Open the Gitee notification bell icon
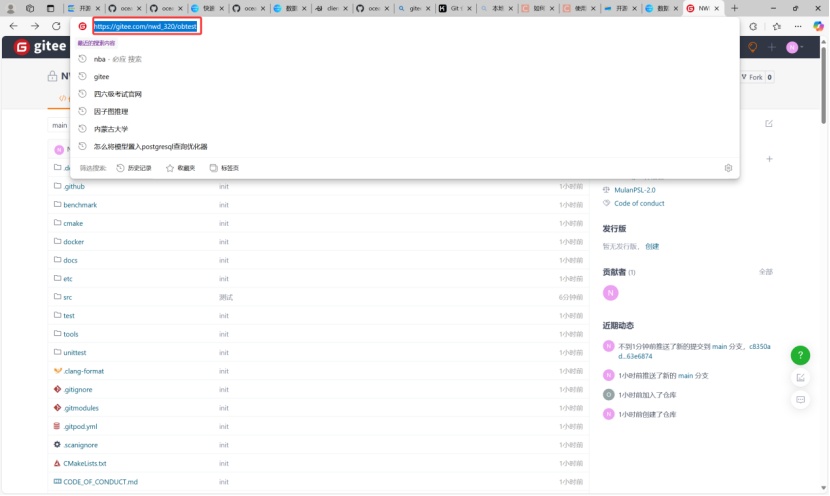 [x=752, y=47]
